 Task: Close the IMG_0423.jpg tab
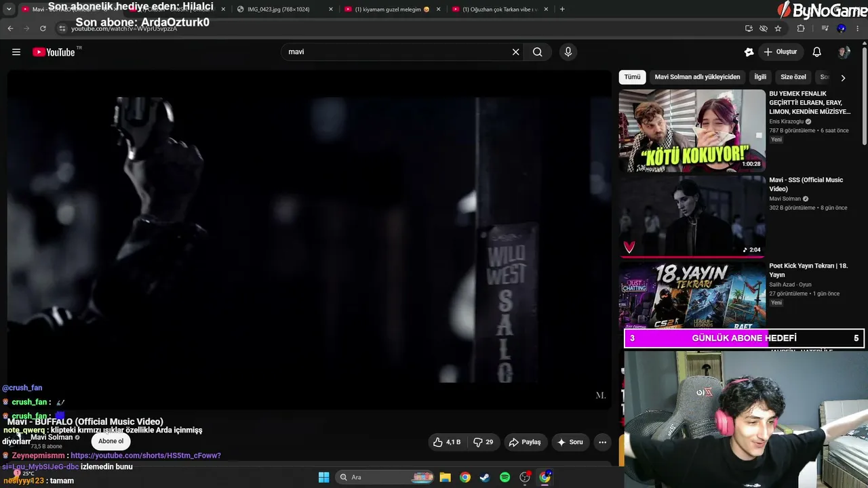click(x=331, y=9)
